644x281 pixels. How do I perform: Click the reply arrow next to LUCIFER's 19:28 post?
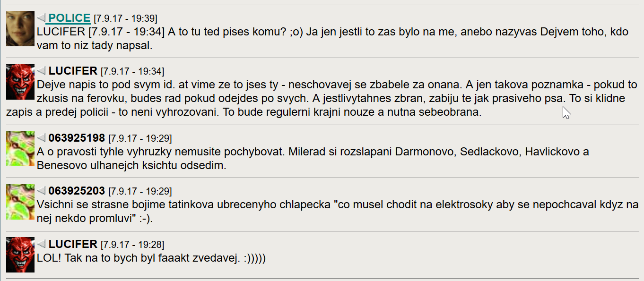[41, 245]
